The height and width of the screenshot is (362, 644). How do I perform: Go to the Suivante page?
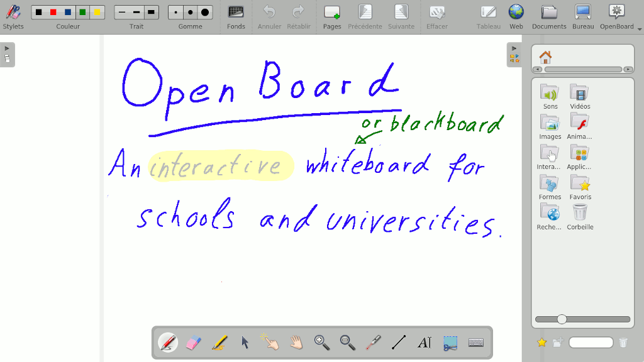coord(401,16)
